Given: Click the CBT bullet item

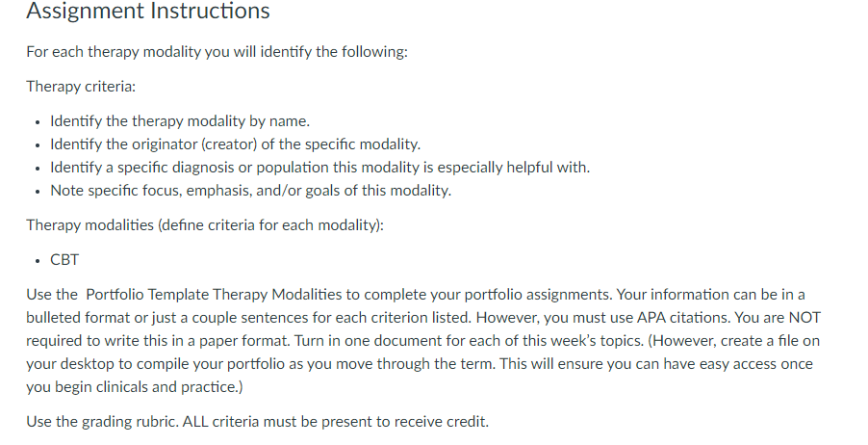Looking at the screenshot, I should click(64, 260).
